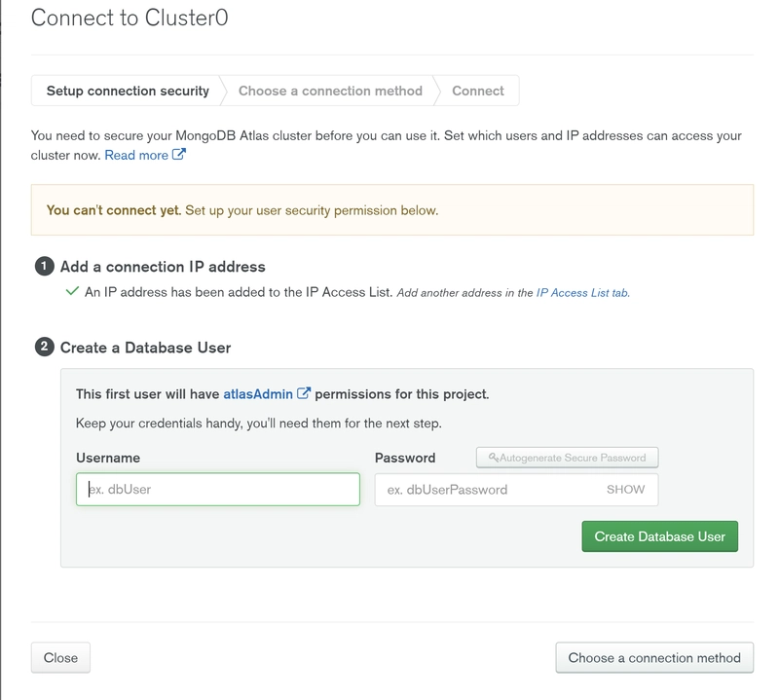This screenshot has width=779, height=700.
Task: Click the key icon on Autogenerate button
Action: [x=494, y=458]
